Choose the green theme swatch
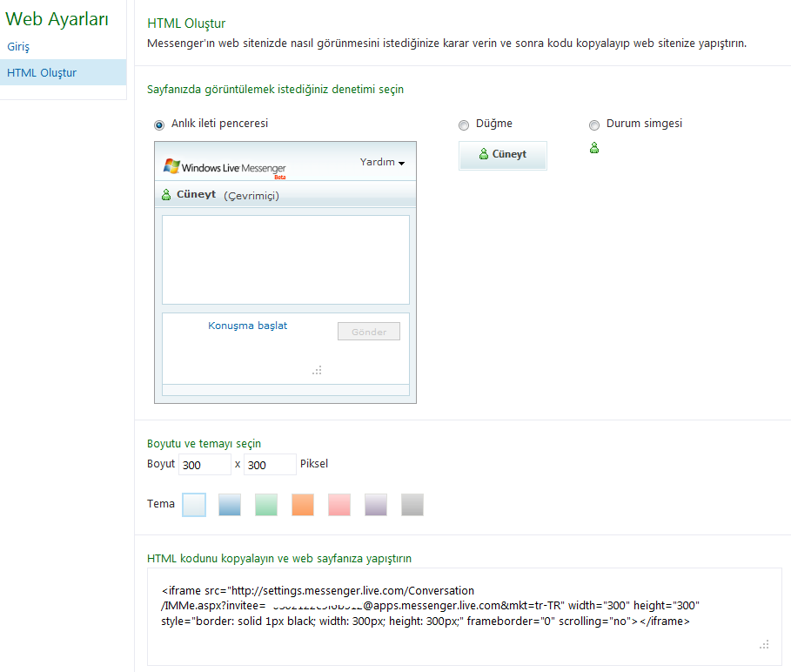The width and height of the screenshot is (791, 672). click(x=266, y=505)
